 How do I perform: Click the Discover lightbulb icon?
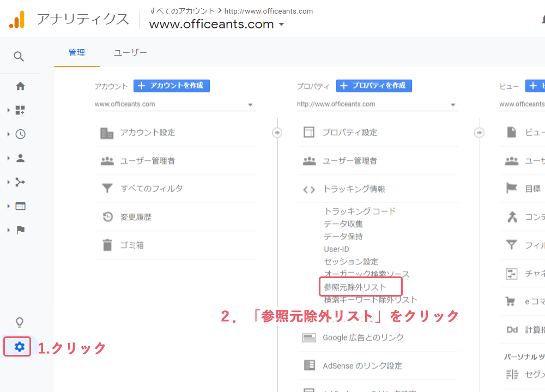(20, 322)
